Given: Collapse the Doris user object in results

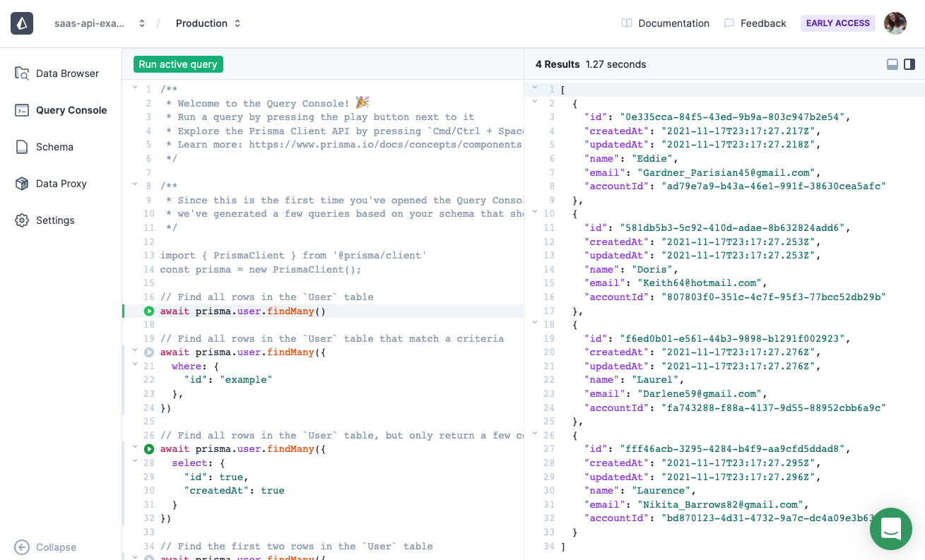Looking at the screenshot, I should [535, 212].
